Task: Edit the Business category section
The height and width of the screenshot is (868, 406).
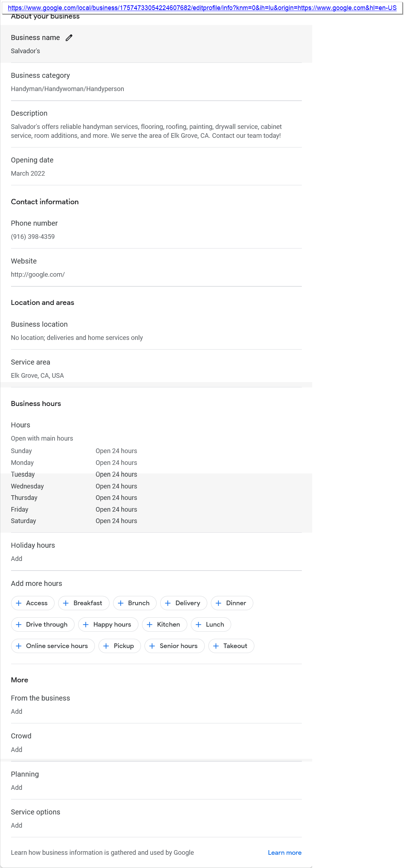Action: (156, 82)
